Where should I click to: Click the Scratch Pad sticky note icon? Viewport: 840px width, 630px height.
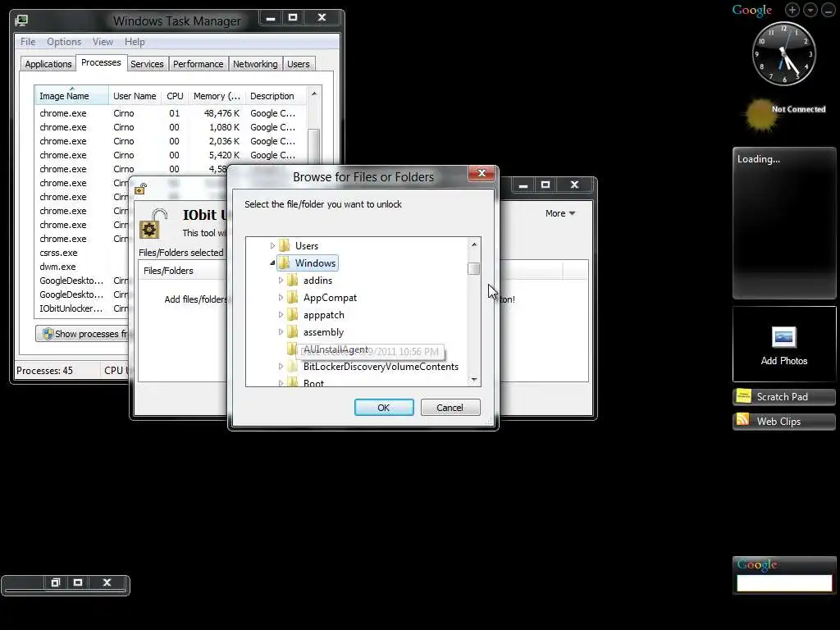pos(743,396)
